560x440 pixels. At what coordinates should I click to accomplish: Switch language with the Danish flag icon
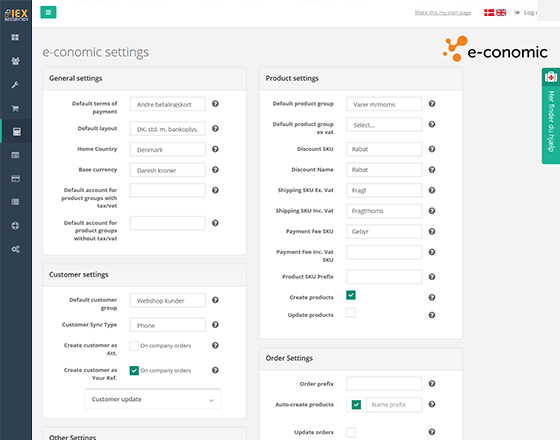point(489,12)
